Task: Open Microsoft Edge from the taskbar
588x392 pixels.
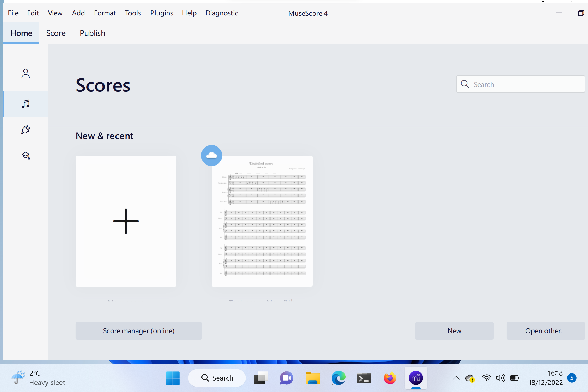Action: (x=338, y=378)
